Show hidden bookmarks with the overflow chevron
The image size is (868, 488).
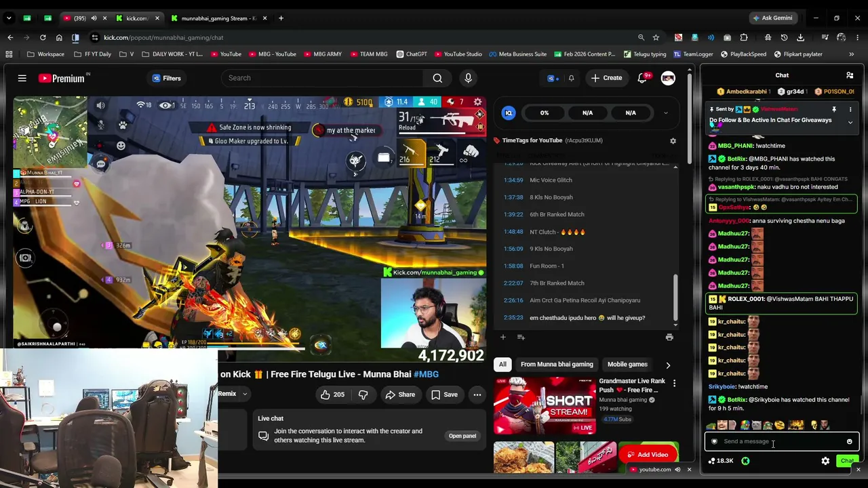point(852,54)
